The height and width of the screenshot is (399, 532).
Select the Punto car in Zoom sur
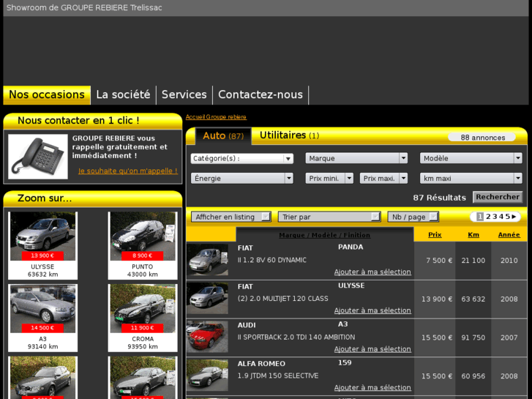tap(143, 236)
